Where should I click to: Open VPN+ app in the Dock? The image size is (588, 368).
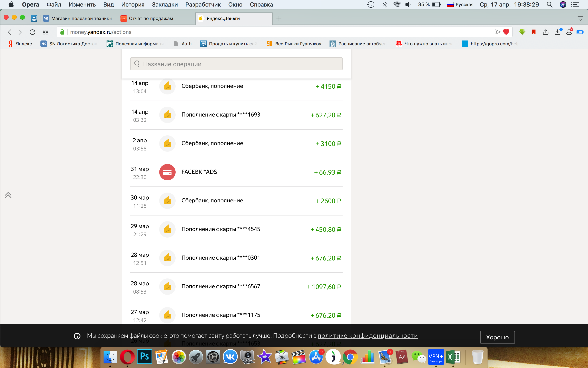(436, 357)
